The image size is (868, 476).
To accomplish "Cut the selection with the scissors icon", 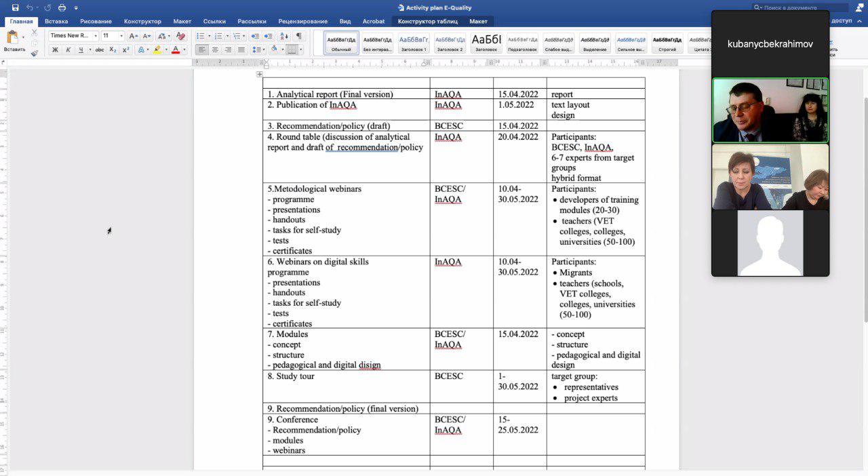I will coord(35,33).
